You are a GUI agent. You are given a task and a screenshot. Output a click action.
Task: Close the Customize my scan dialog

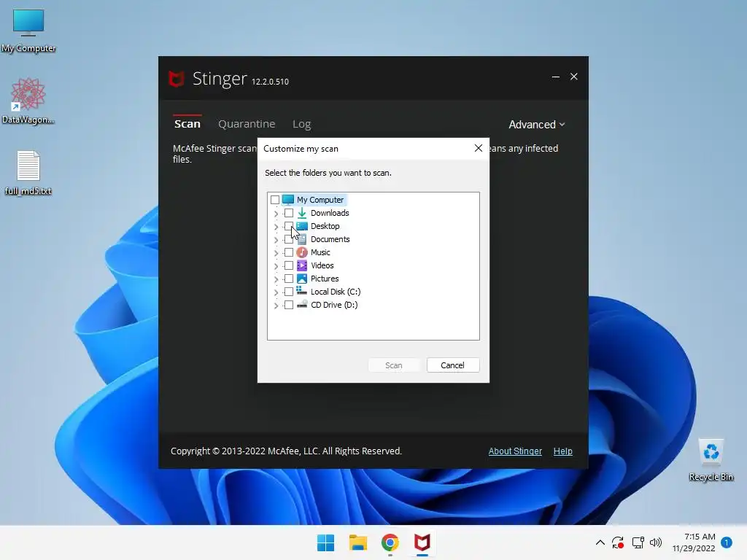tap(479, 148)
